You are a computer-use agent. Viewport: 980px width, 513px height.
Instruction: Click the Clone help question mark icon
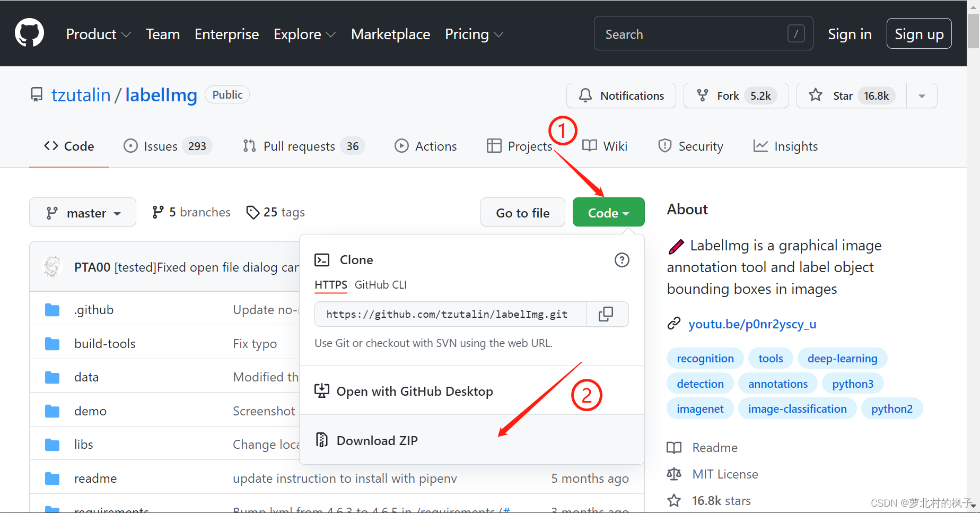622,260
